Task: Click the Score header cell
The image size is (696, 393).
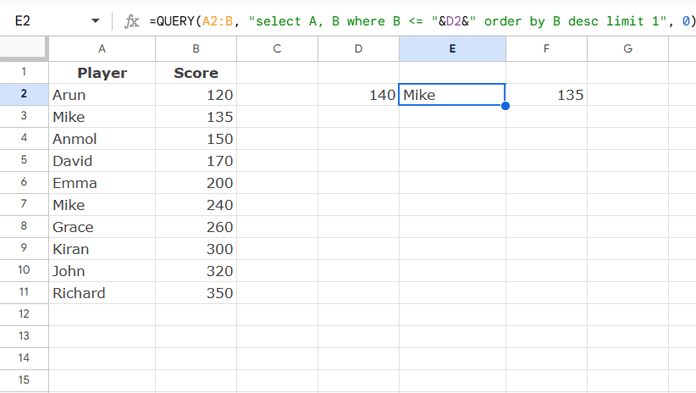Action: (196, 72)
